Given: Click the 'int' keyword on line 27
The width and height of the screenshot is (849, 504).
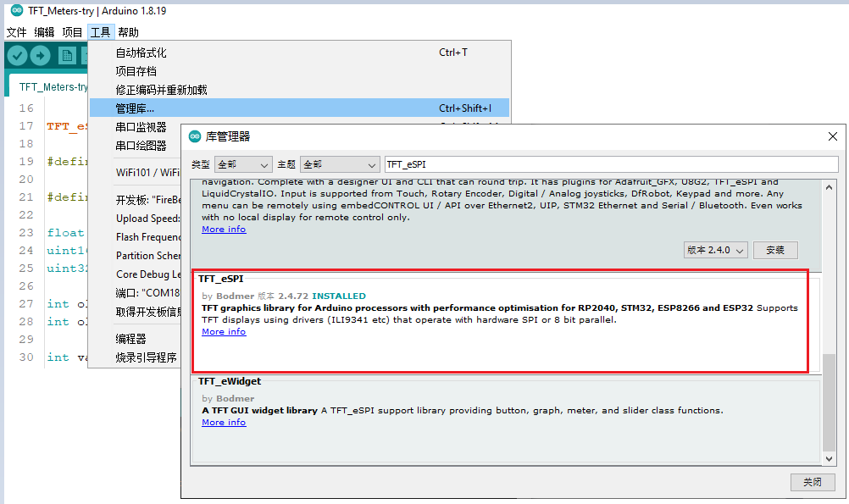Looking at the screenshot, I should (58, 304).
